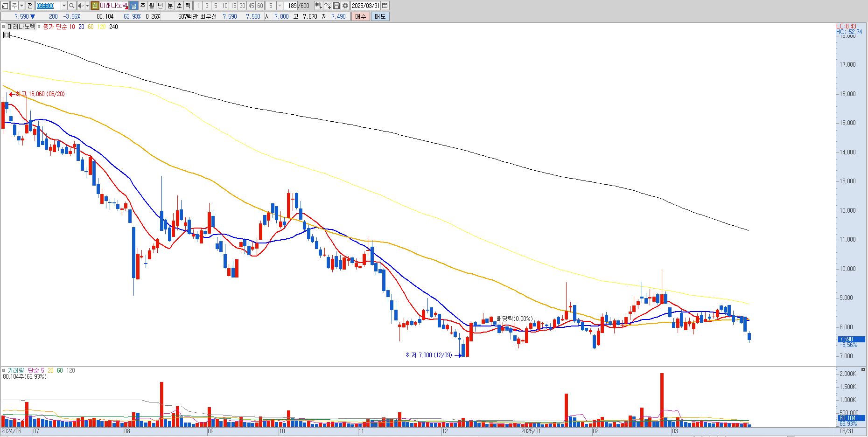Click the 미래나노텍 stock name button
868x437 pixels.
tap(114, 6)
